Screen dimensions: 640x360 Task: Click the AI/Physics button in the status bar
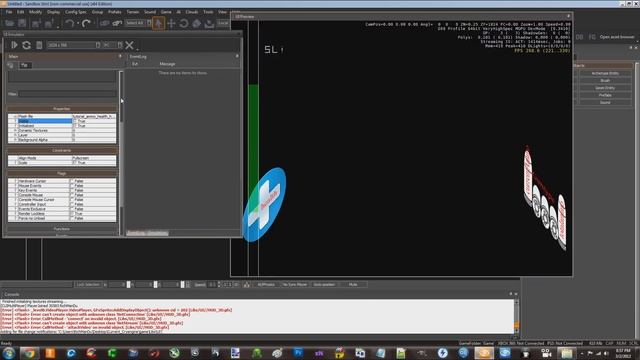[x=266, y=284]
